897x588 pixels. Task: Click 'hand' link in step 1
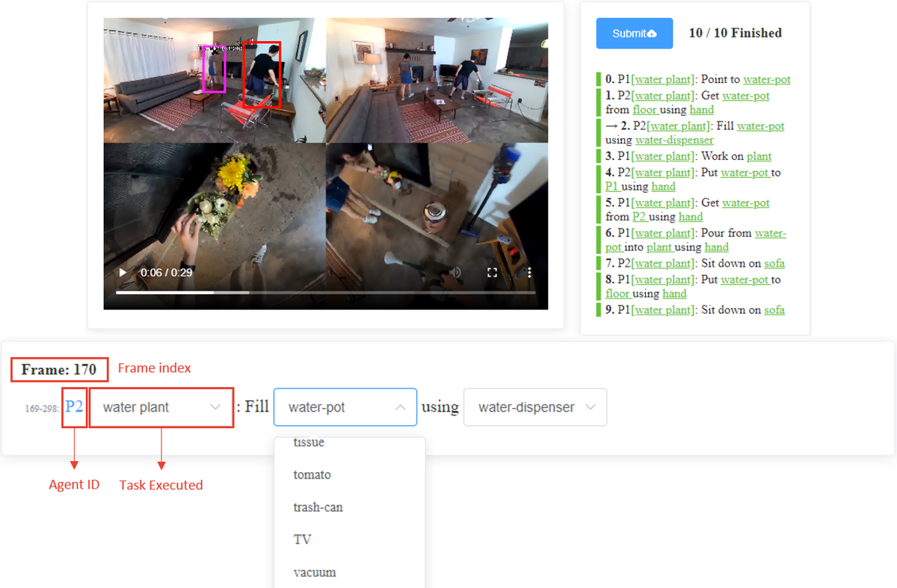pyautogui.click(x=702, y=109)
